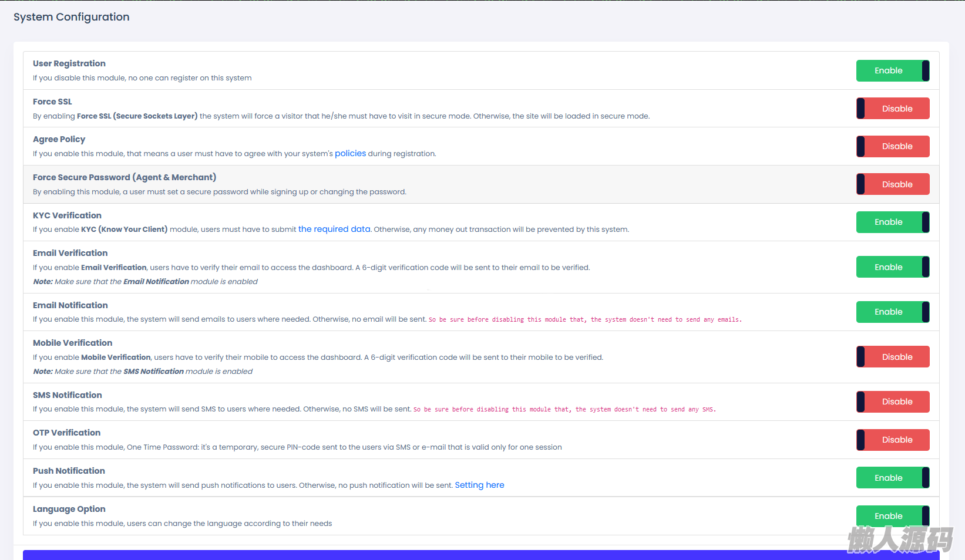
Task: Click the 'Email Verification' module title
Action: click(x=70, y=253)
